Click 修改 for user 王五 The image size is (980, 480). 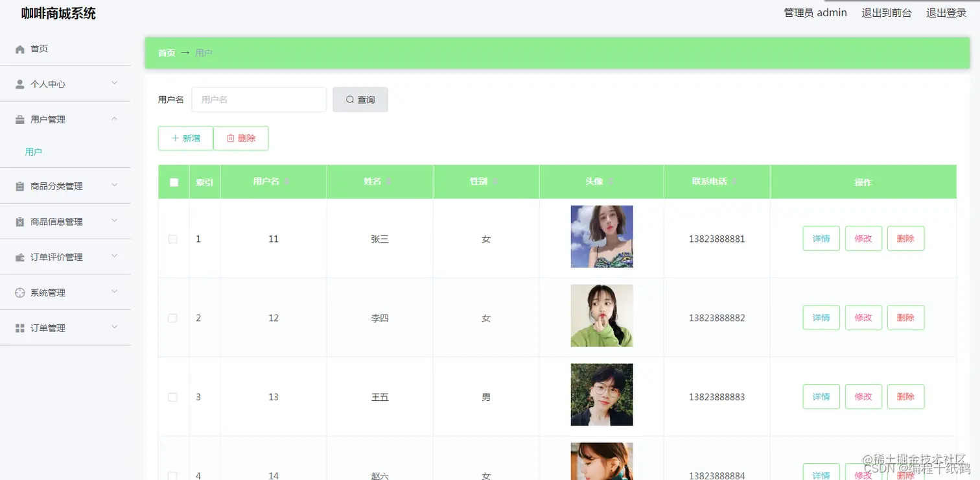tap(863, 397)
